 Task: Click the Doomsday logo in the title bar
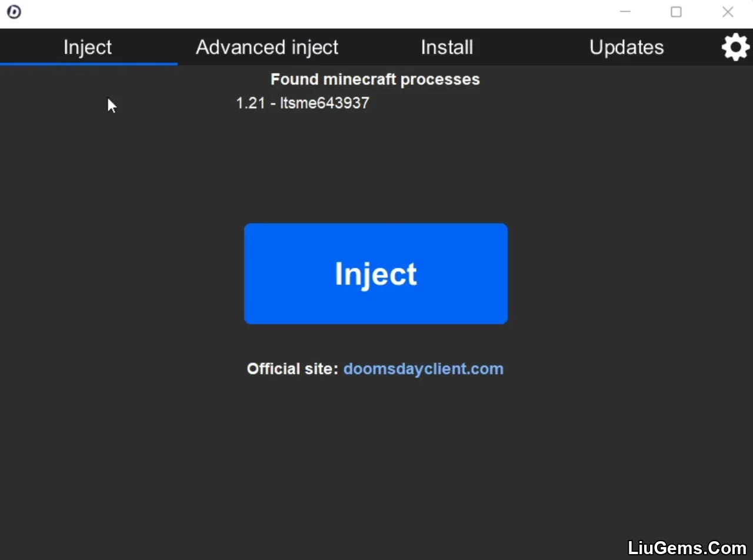pos(14,12)
